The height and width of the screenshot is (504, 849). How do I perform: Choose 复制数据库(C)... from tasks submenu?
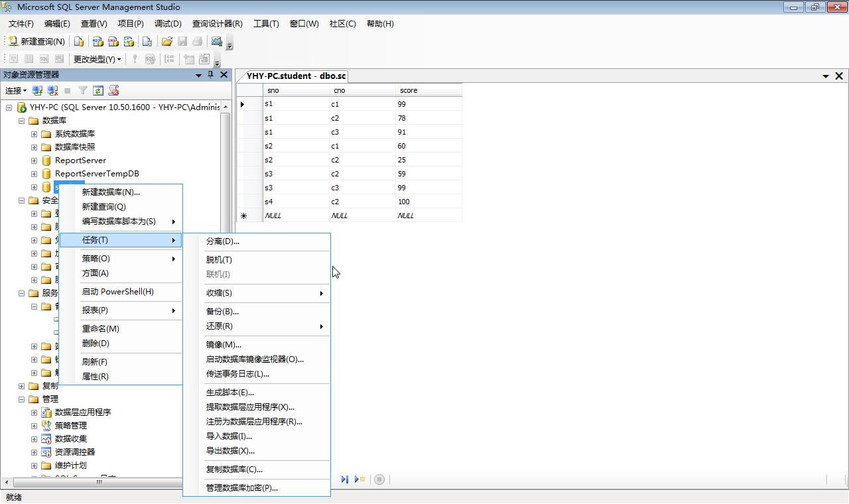[x=257, y=470]
